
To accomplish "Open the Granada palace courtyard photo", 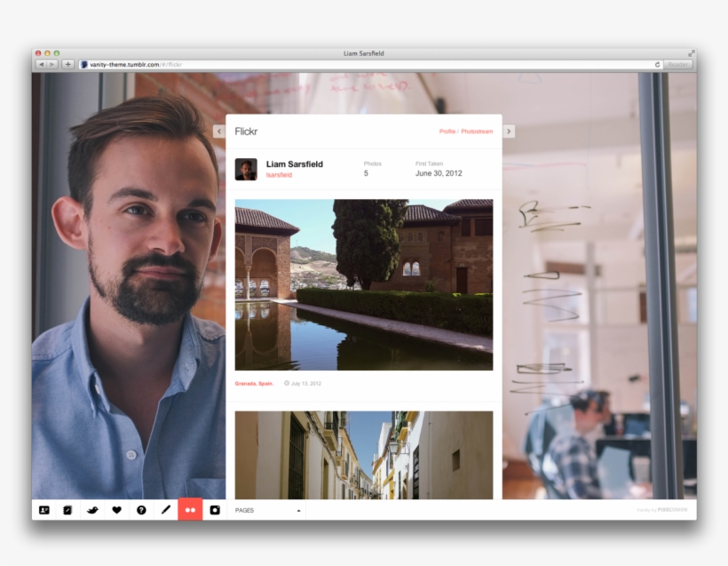I will 363,284.
